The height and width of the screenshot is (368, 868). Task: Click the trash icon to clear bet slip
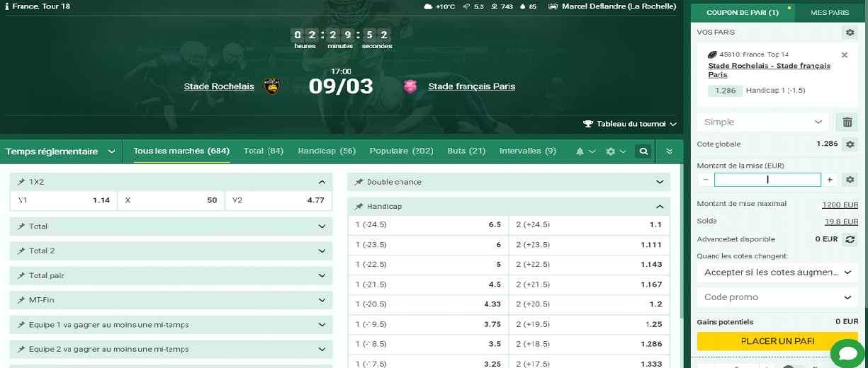[847, 122]
